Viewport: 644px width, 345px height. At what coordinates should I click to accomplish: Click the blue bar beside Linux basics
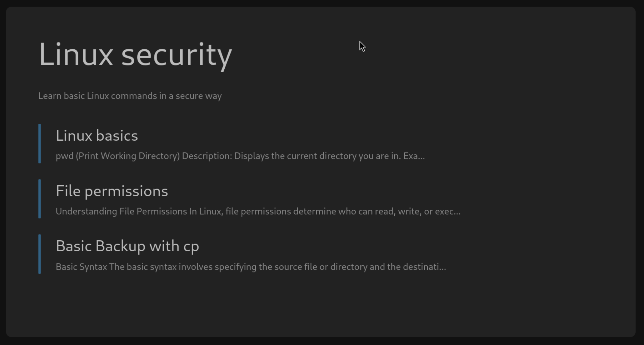coord(40,144)
